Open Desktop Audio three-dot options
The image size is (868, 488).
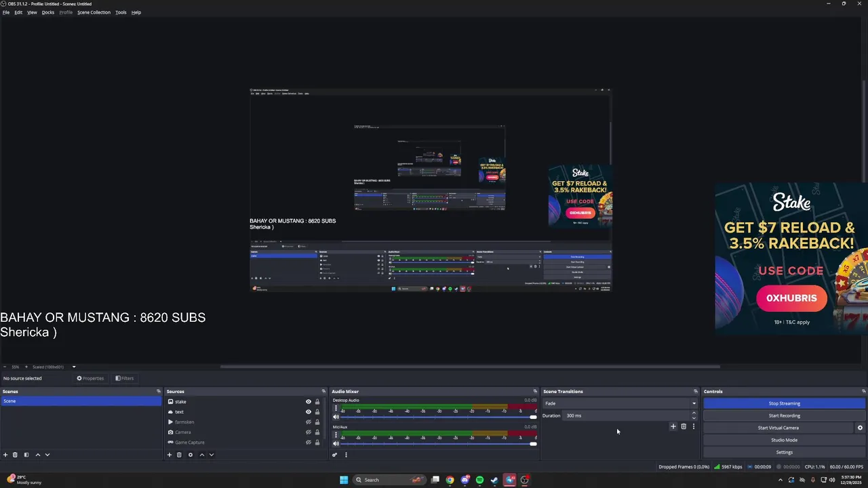pyautogui.click(x=336, y=409)
